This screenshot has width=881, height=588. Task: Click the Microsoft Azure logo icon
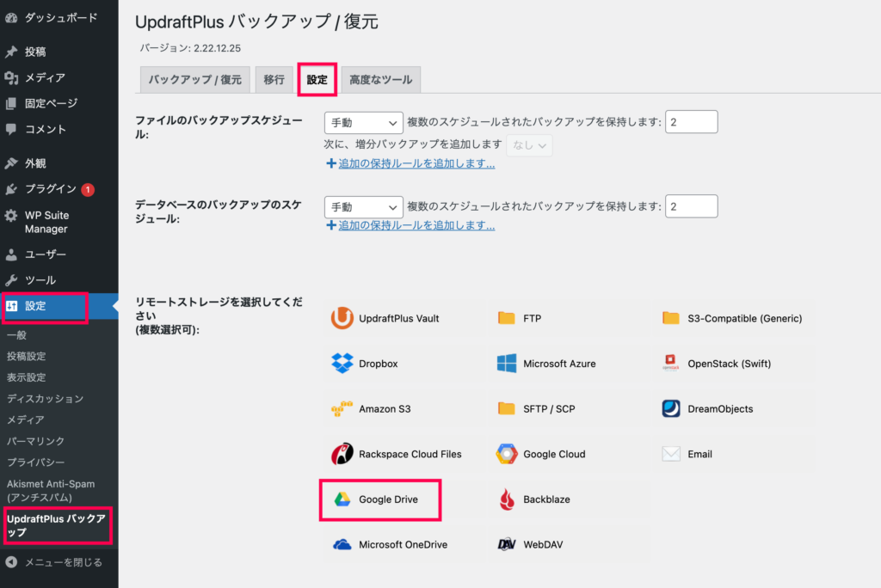tap(506, 364)
